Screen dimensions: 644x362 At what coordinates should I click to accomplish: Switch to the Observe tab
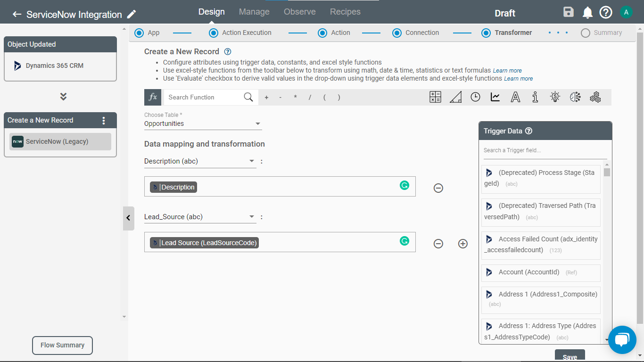tap(300, 12)
